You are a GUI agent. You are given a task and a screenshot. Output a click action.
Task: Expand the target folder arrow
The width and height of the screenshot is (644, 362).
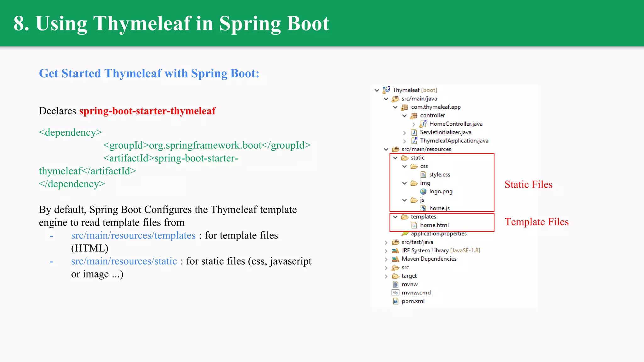point(386,276)
